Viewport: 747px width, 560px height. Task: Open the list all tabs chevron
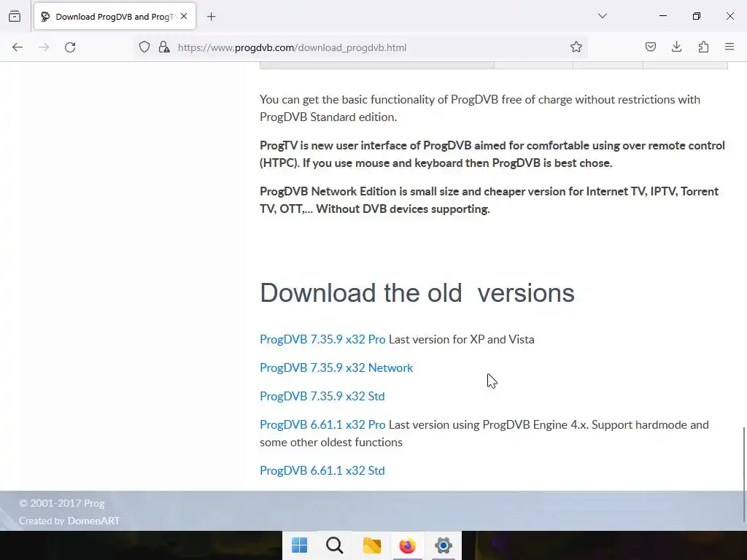point(603,16)
